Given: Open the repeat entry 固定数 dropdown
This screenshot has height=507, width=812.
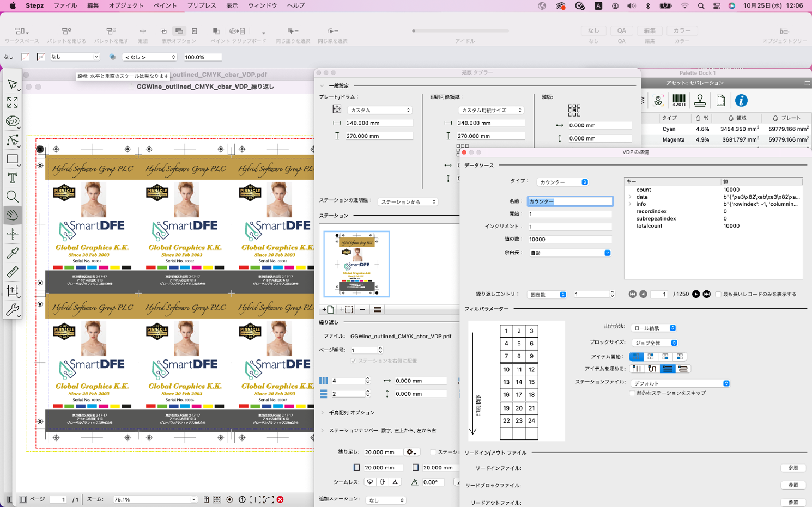Looking at the screenshot, I should coord(547,295).
